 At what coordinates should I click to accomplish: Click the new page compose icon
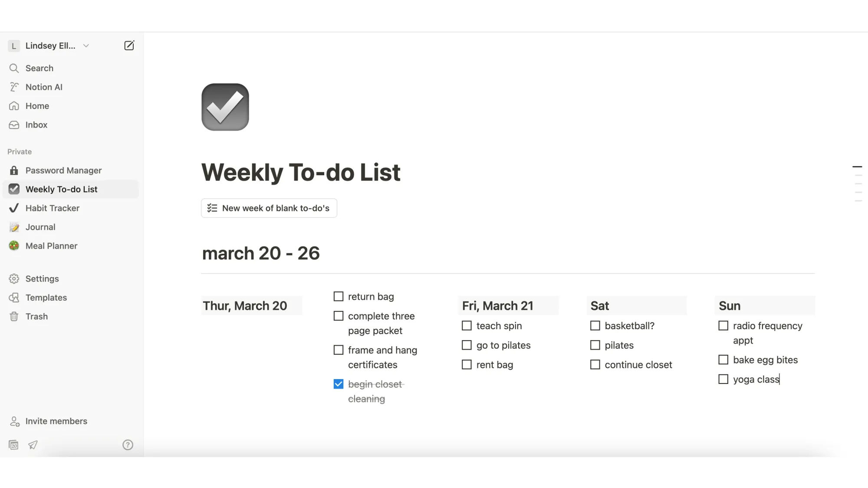129,46
